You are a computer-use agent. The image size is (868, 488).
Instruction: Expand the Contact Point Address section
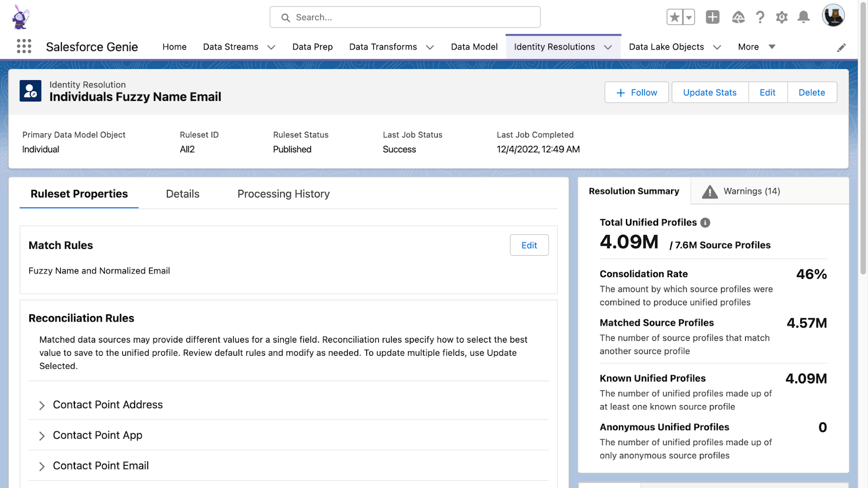42,406
